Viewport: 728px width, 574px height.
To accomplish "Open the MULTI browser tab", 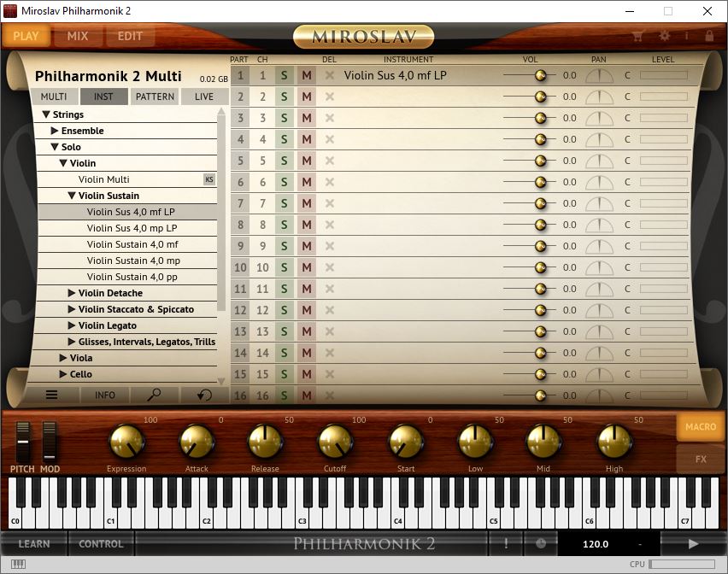I will coord(54,97).
